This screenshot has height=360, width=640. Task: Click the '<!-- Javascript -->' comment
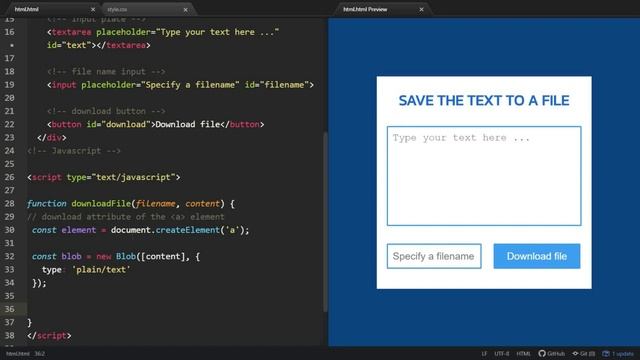coord(74,151)
